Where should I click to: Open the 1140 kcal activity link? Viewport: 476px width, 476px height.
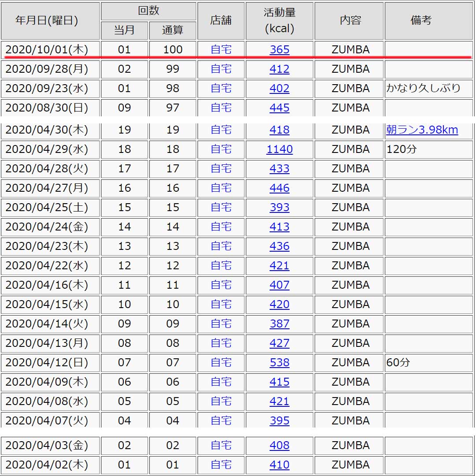tap(279, 149)
